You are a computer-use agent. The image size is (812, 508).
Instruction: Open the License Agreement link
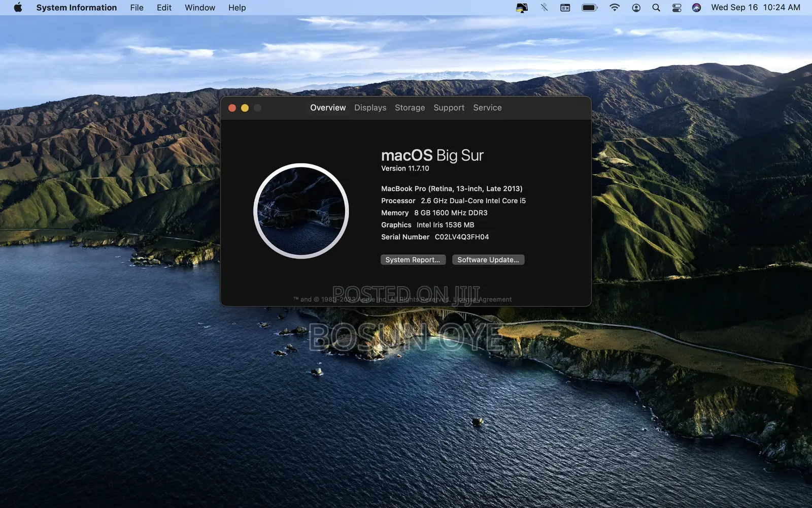tap(483, 299)
